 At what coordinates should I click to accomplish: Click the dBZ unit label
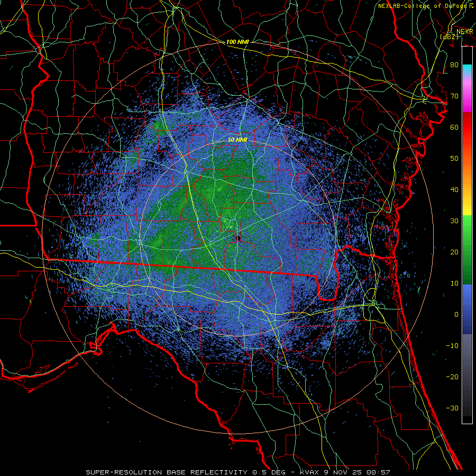coord(450,36)
